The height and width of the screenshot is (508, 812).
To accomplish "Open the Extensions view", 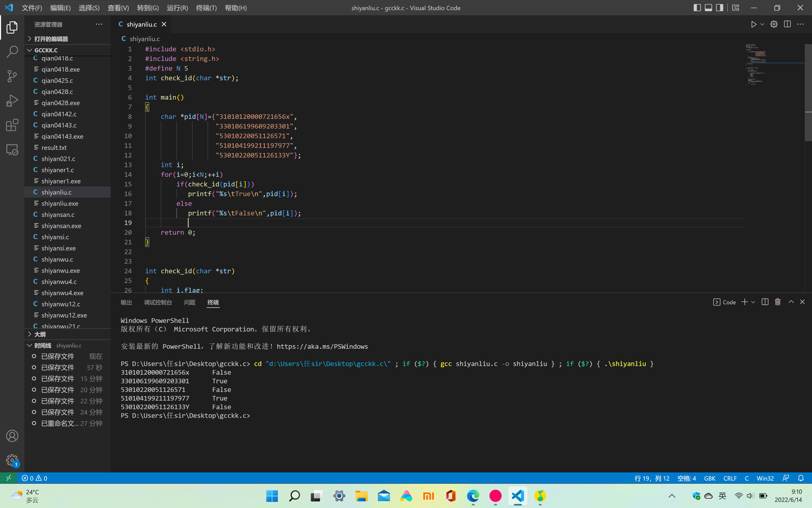I will pyautogui.click(x=12, y=125).
